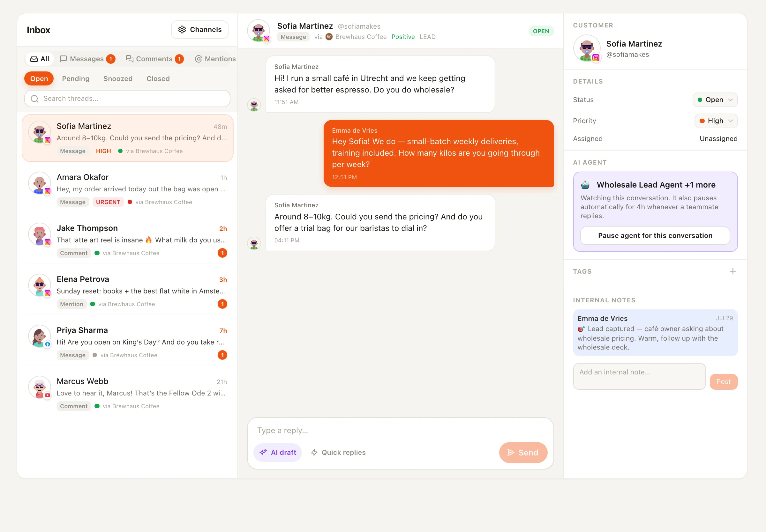
Task: Click the robot icon in AI Agent card
Action: (x=585, y=185)
